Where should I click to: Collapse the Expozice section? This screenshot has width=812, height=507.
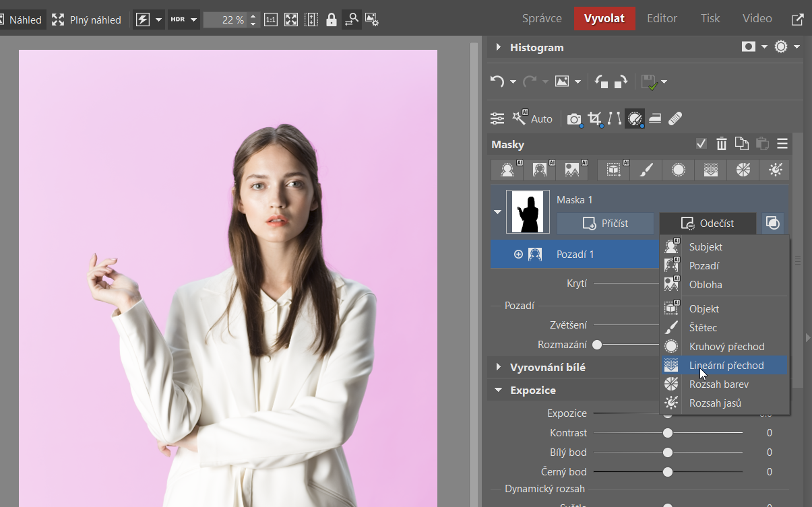[x=499, y=390]
